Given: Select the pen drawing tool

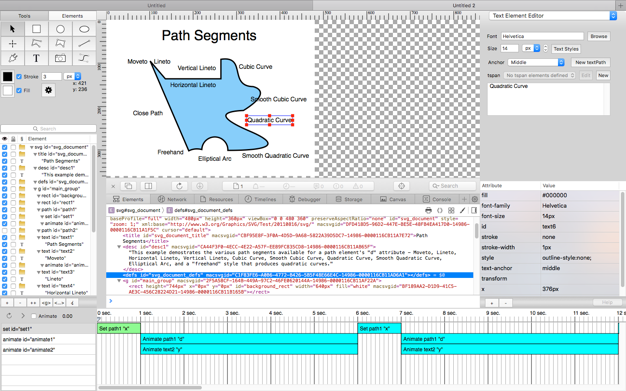Looking at the screenshot, I should [12, 58].
